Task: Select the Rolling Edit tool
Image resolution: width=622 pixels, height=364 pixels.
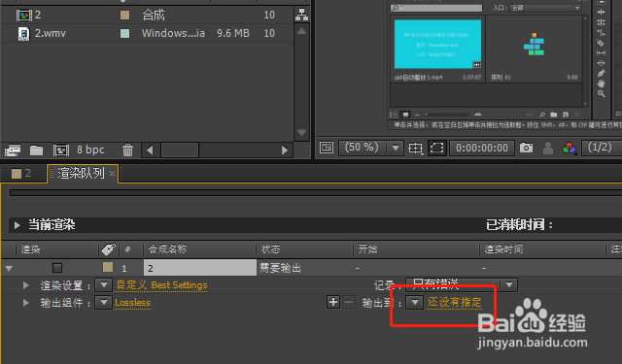Action: pos(601,22)
